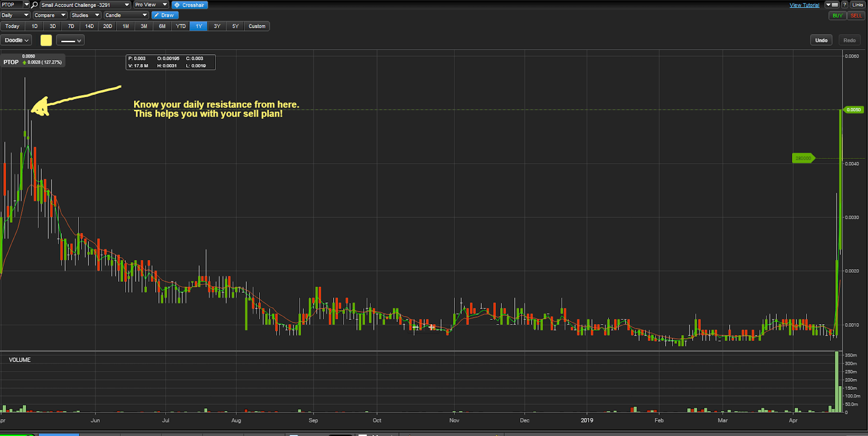Select the 1D range tab

tap(35, 26)
